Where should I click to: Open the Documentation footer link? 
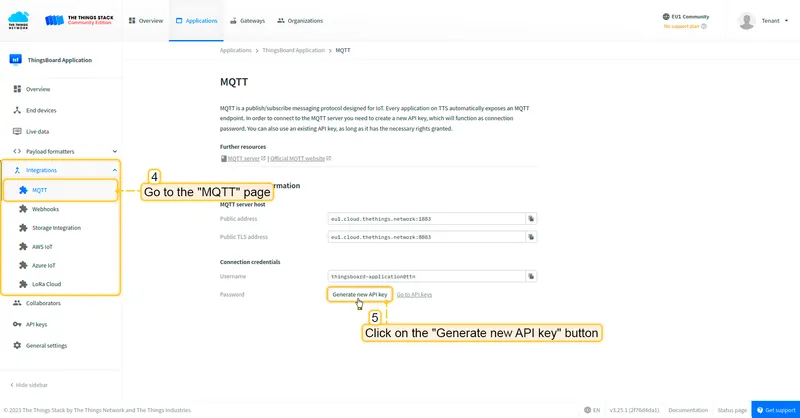(x=688, y=410)
